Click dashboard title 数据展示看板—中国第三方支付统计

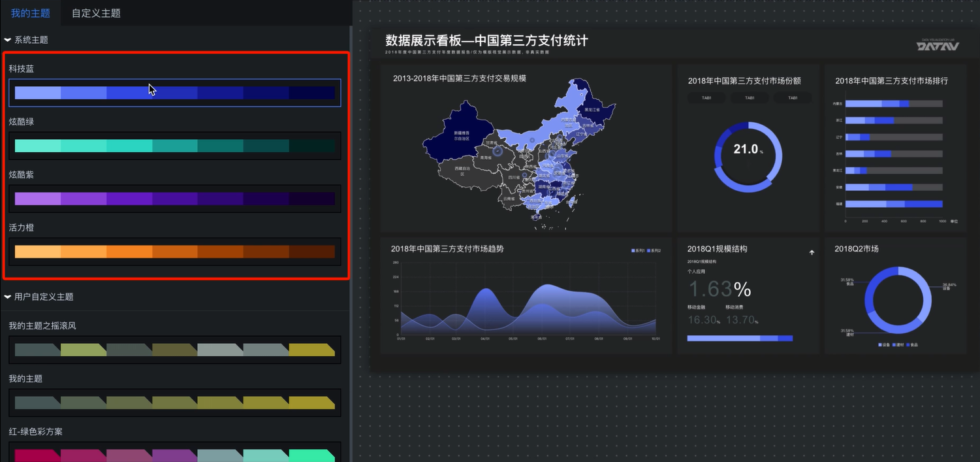click(486, 41)
